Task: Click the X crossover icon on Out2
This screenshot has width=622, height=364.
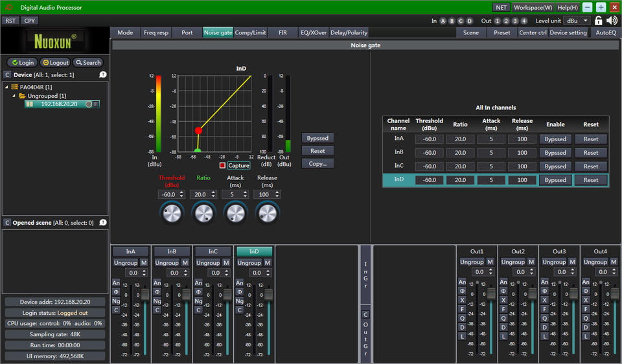Action: tap(503, 300)
